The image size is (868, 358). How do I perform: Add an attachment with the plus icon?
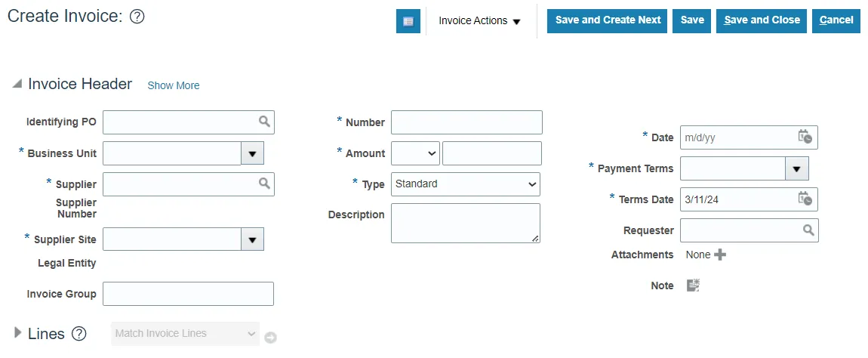pos(720,255)
